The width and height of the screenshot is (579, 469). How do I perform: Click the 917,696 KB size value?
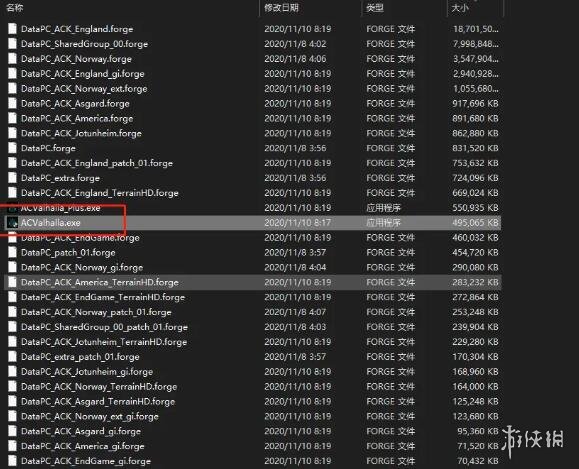(x=475, y=103)
